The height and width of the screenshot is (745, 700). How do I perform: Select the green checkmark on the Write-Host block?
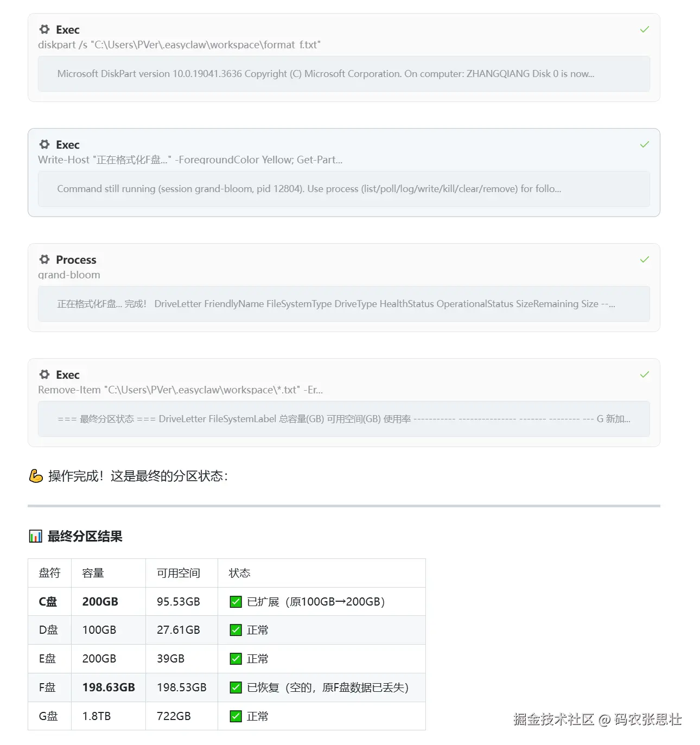(x=644, y=144)
